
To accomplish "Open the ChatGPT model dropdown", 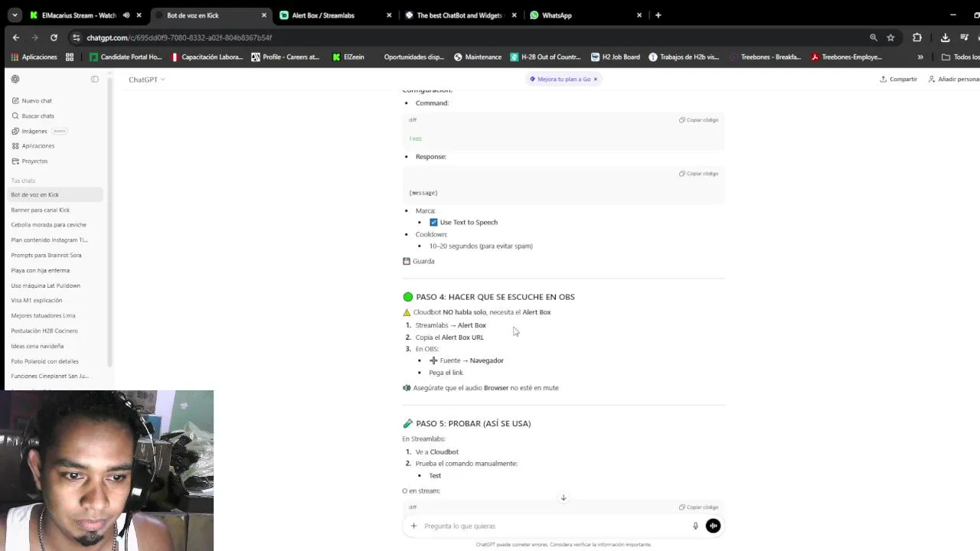I will [146, 80].
